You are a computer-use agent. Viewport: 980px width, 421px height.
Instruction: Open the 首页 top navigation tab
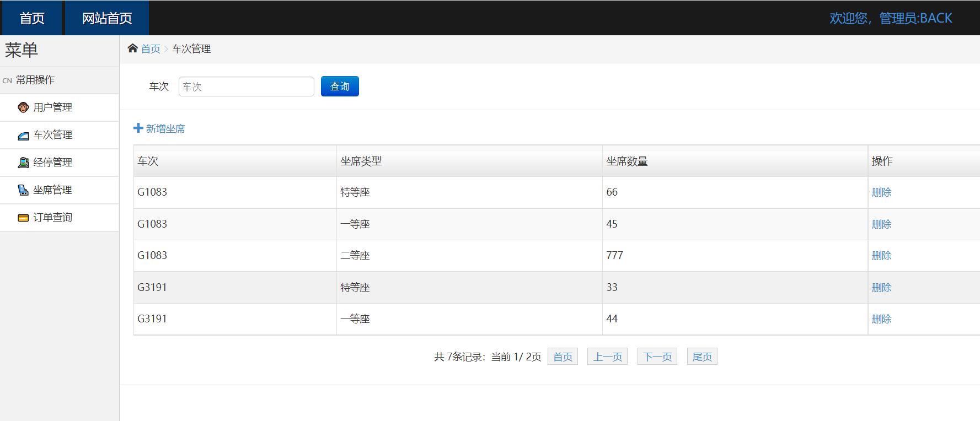click(32, 18)
